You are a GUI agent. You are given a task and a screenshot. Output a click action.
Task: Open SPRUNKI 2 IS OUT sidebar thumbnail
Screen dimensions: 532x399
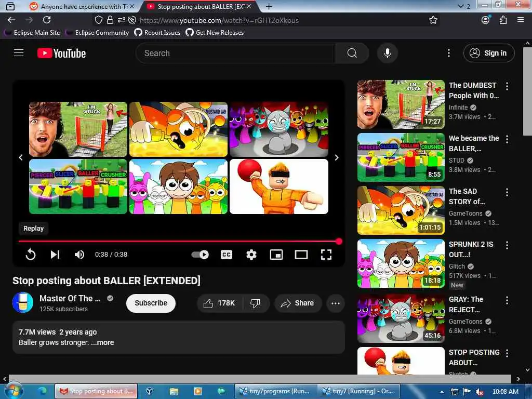[x=401, y=263]
